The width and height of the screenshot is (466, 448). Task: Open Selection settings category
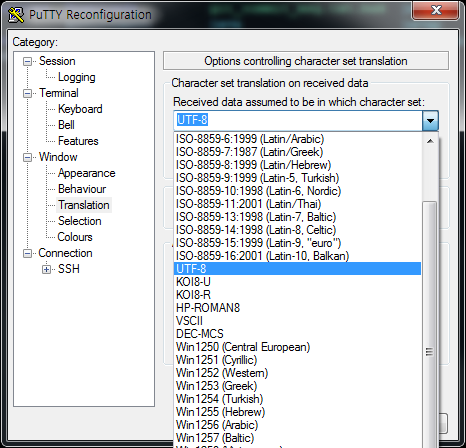(79, 221)
